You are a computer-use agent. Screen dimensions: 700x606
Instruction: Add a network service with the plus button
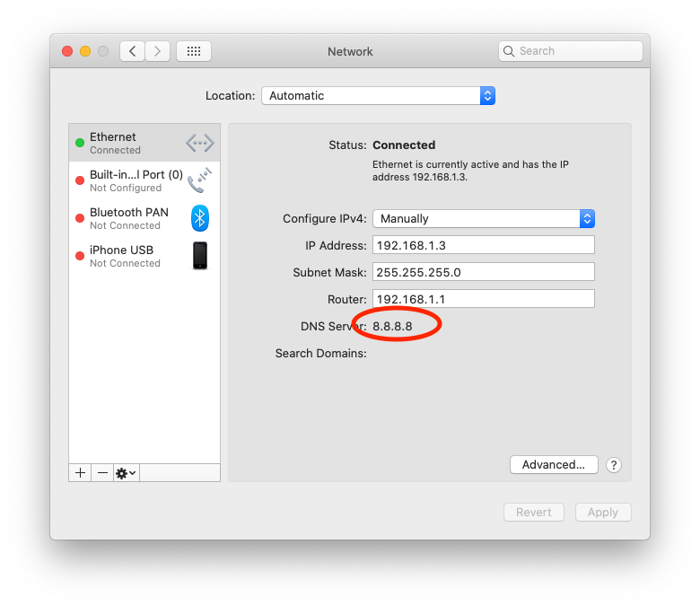pyautogui.click(x=81, y=472)
